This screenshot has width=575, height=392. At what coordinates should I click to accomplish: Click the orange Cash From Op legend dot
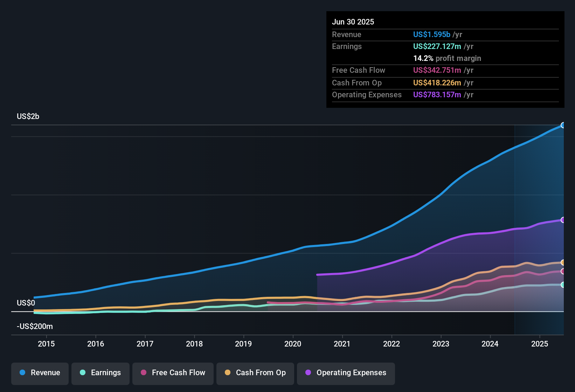click(x=228, y=373)
